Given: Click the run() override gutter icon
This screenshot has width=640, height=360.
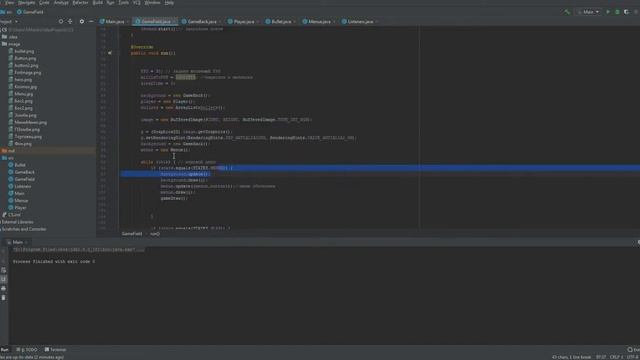Looking at the screenshot, I should (110, 53).
